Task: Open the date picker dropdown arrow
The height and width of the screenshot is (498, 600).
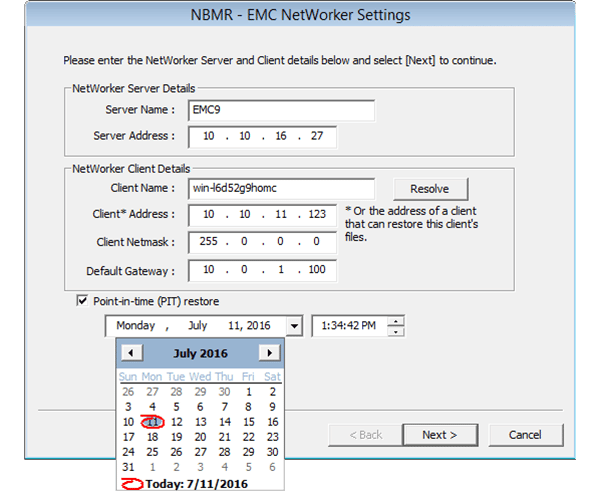Action: point(294,326)
